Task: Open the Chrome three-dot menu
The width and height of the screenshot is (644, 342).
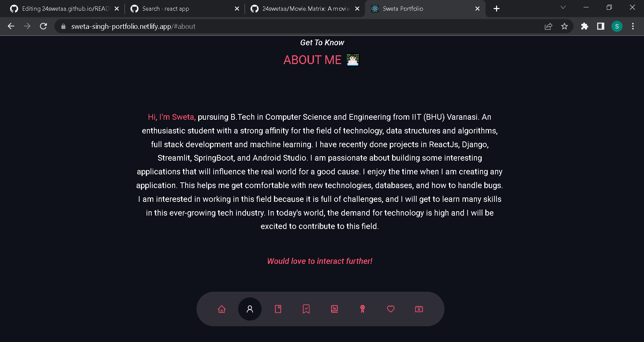Action: 633,26
